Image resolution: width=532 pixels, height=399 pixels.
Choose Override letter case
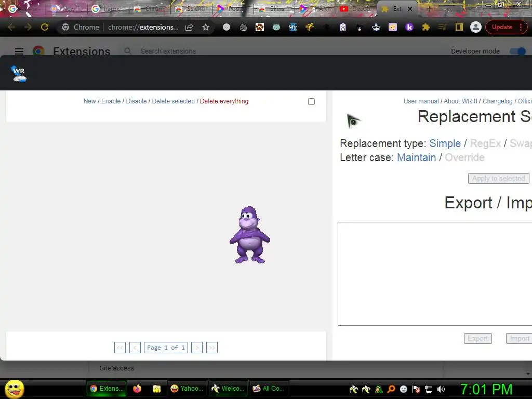tap(464, 157)
